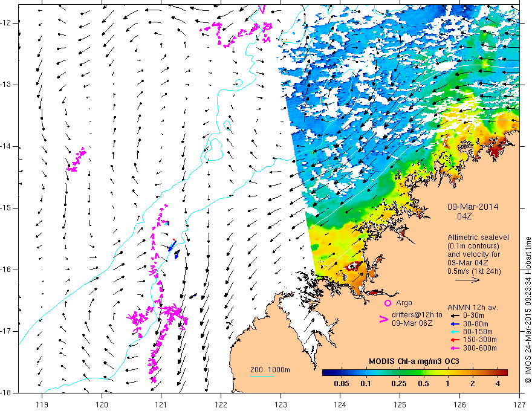Click the '0.5m/s (1kt 24h)' scale text
The width and height of the screenshot is (532, 411).
pos(475,271)
